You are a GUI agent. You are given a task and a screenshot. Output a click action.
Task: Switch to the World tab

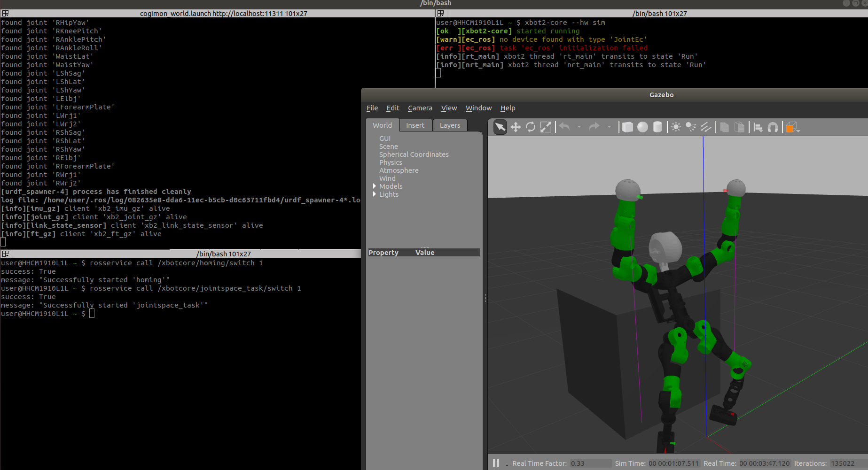[382, 125]
